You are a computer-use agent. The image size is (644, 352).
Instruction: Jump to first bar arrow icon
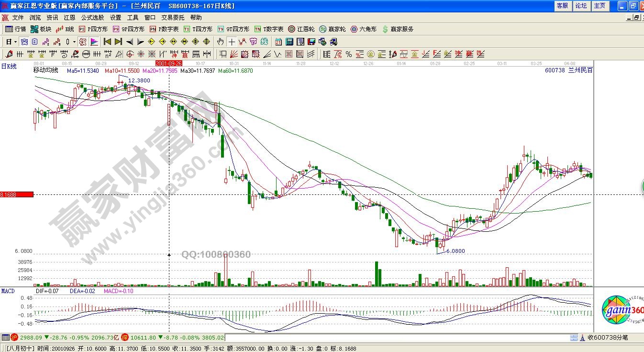coord(107,42)
